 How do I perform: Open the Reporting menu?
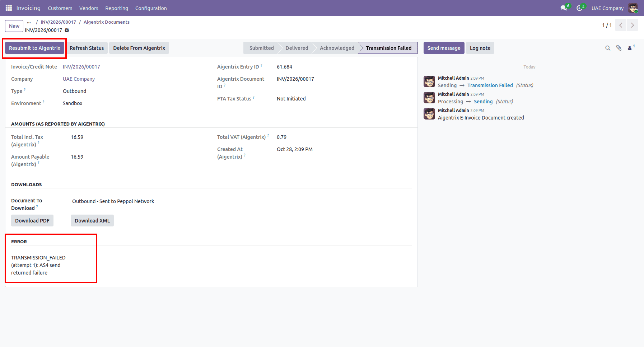(x=117, y=8)
